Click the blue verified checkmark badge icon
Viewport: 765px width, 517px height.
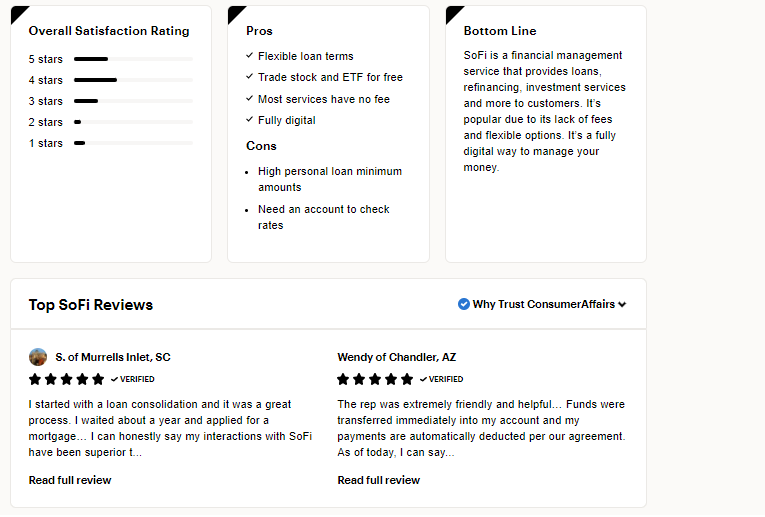click(x=464, y=304)
